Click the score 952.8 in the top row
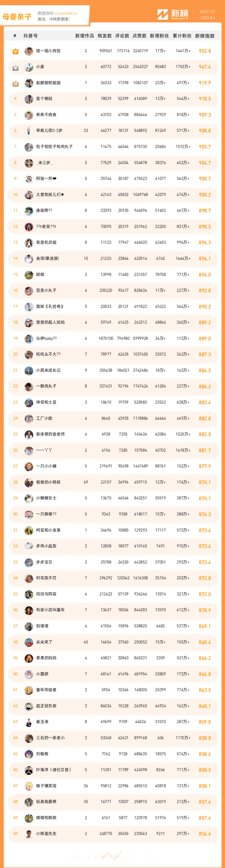 205,51
